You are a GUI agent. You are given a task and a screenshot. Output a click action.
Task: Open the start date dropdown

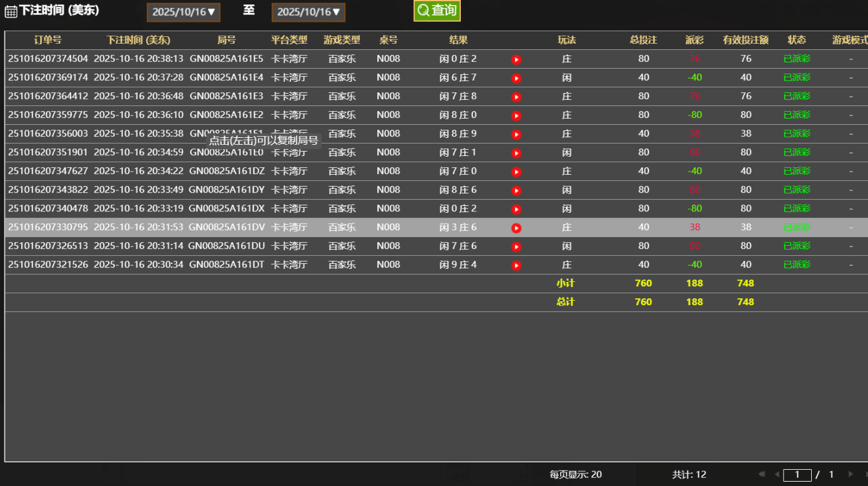point(184,12)
